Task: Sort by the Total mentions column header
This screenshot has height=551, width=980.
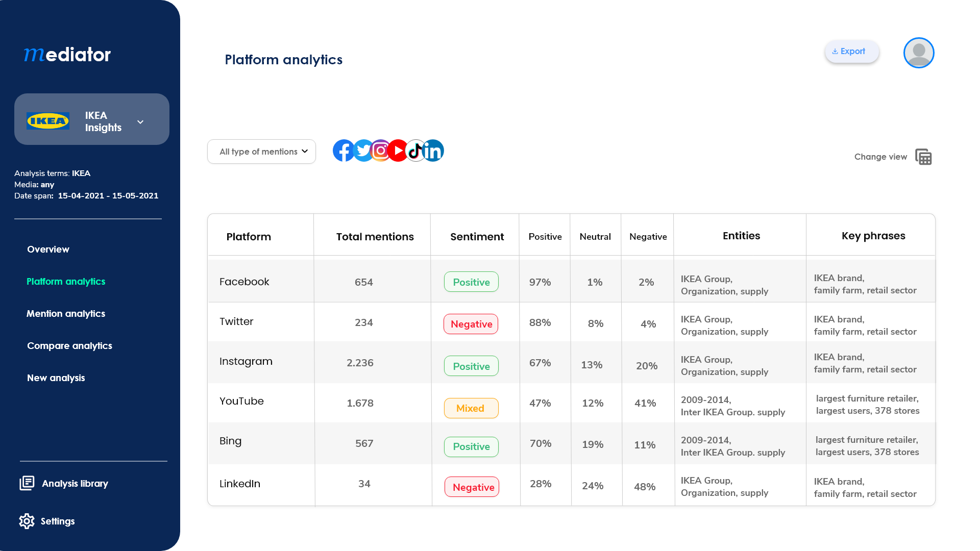Action: pyautogui.click(x=375, y=237)
